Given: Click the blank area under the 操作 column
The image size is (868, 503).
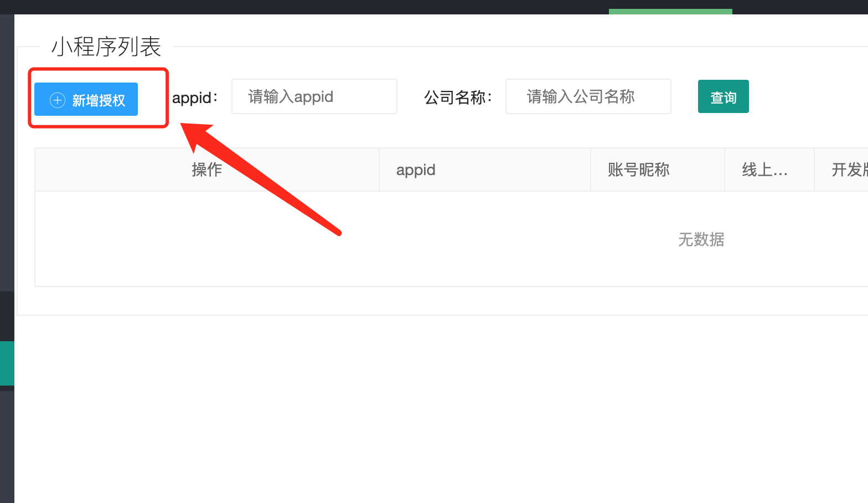Looking at the screenshot, I should click(207, 239).
